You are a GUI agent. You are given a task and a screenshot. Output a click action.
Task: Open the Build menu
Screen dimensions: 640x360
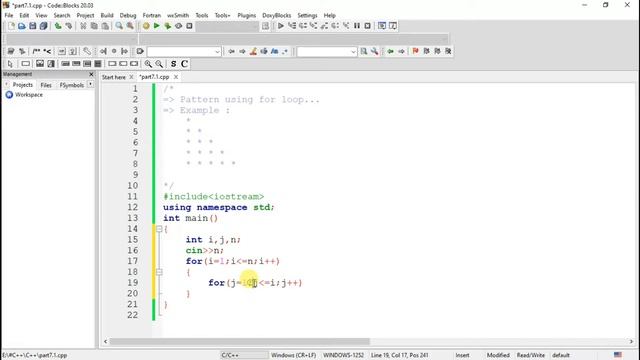107,15
